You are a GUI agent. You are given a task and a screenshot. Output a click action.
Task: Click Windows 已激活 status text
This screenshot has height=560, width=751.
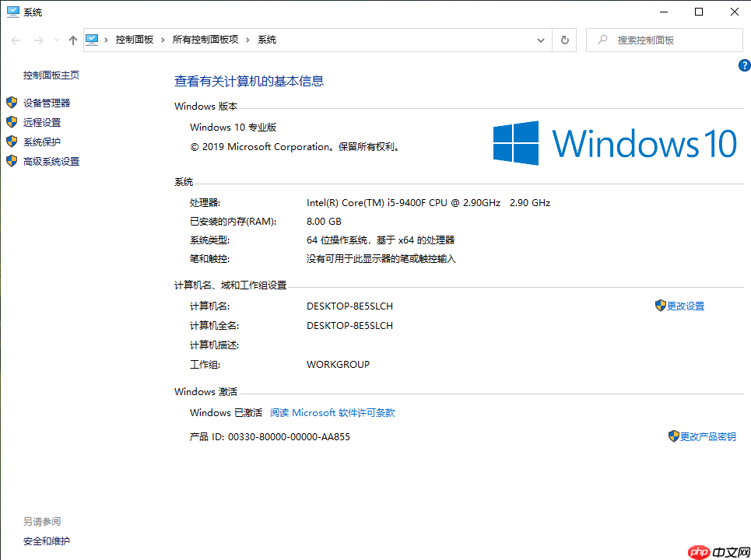226,412
